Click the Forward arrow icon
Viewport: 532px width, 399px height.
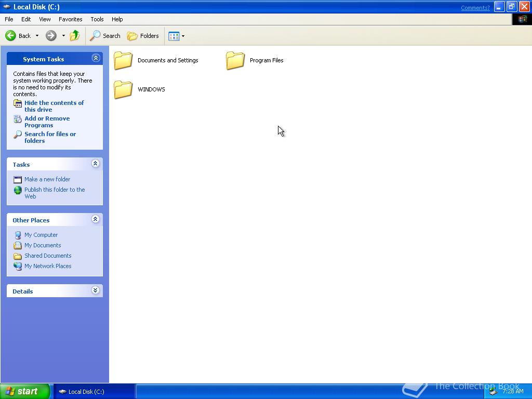pos(51,36)
